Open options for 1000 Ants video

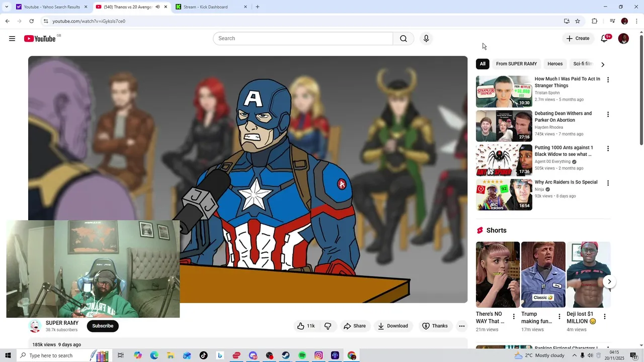point(608,149)
